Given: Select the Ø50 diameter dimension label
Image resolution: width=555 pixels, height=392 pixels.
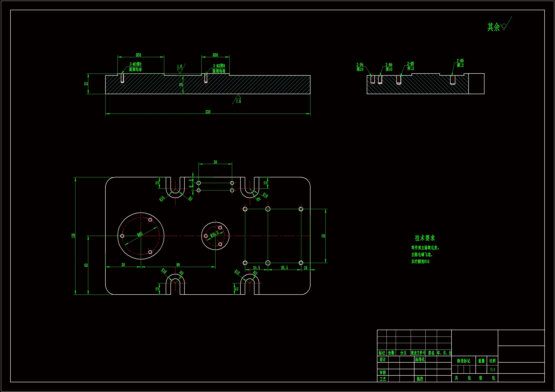Looking at the screenshot, I should click(138, 55).
